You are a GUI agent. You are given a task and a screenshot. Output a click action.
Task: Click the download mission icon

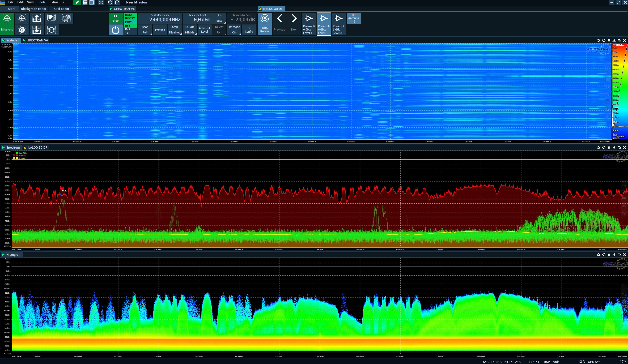37,30
